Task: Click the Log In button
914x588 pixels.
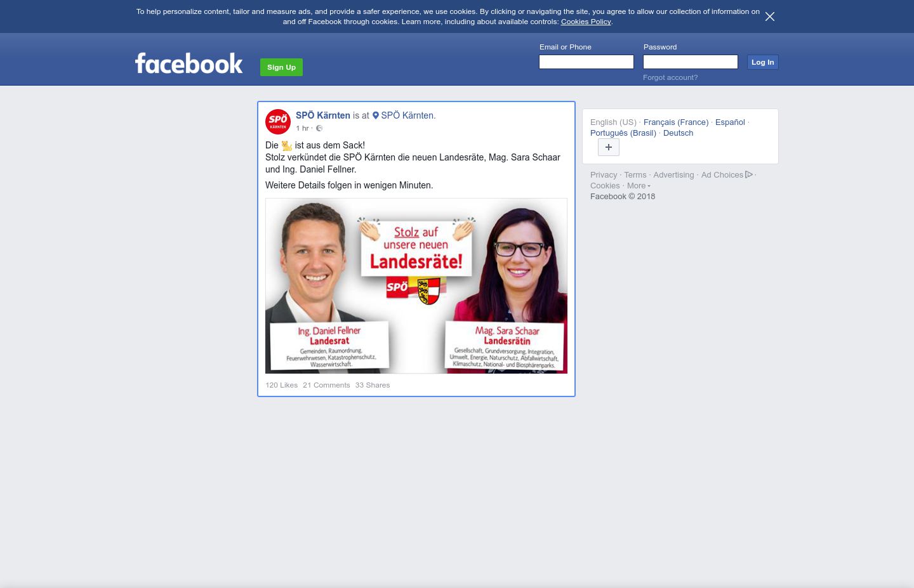Action: pos(762,62)
